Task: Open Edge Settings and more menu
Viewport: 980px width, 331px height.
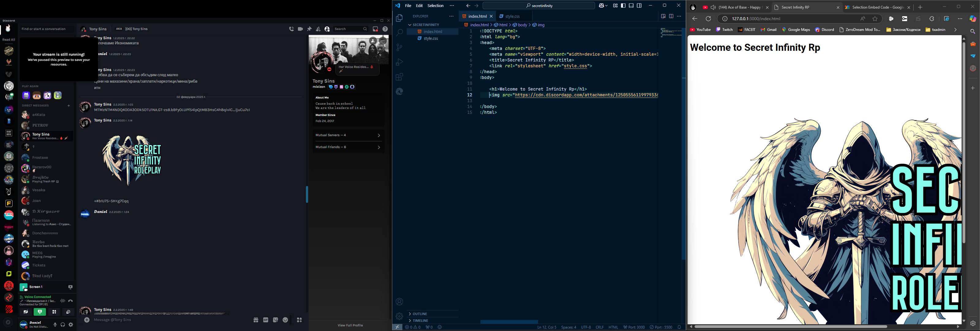Action: 960,19
